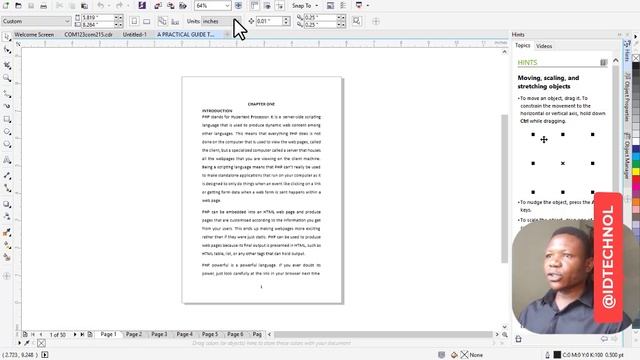This screenshot has width=640, height=360.
Task: Click the Print icon in the toolbar
Action: (44, 6)
